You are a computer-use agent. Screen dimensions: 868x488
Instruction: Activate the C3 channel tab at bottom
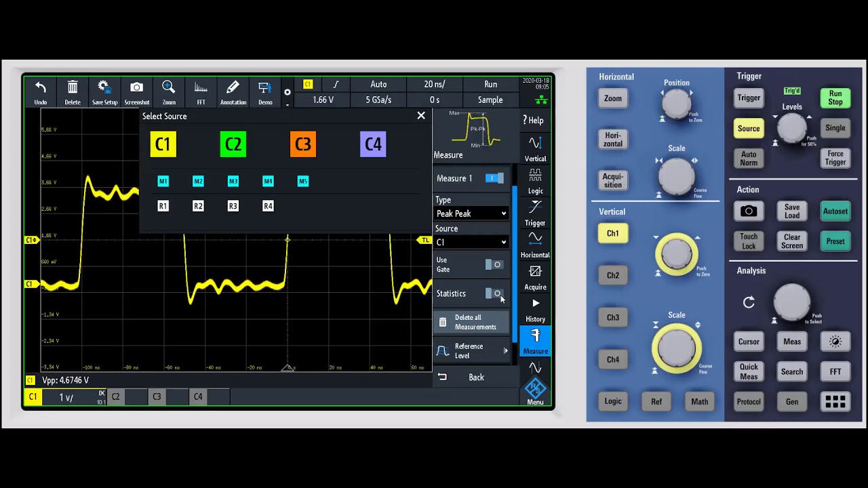[x=157, y=396]
